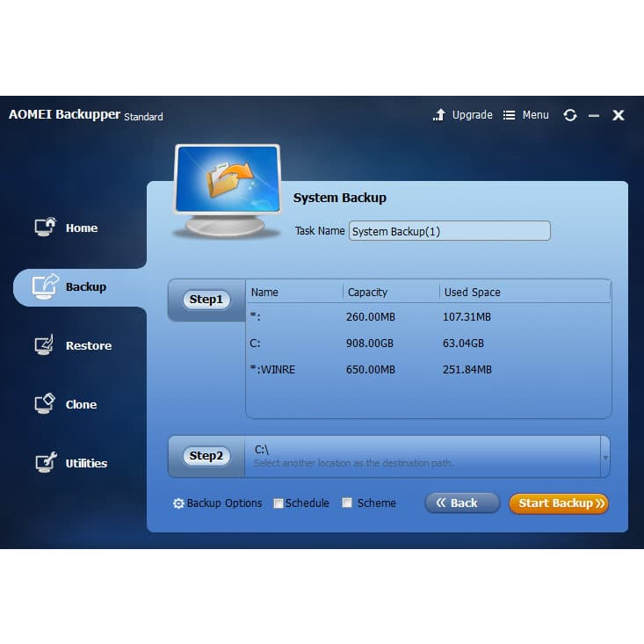Expand the Step2 destination path dropdown
644x644 pixels.
[x=605, y=457]
